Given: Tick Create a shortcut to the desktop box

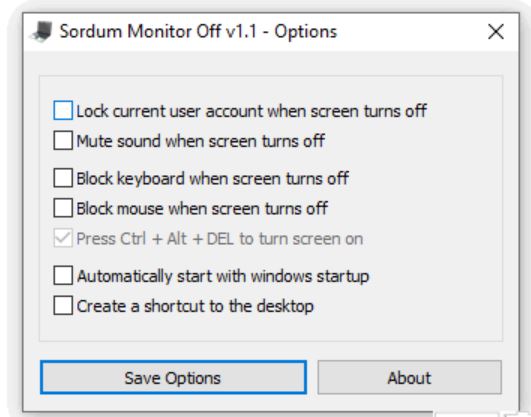Looking at the screenshot, I should 63,306.
